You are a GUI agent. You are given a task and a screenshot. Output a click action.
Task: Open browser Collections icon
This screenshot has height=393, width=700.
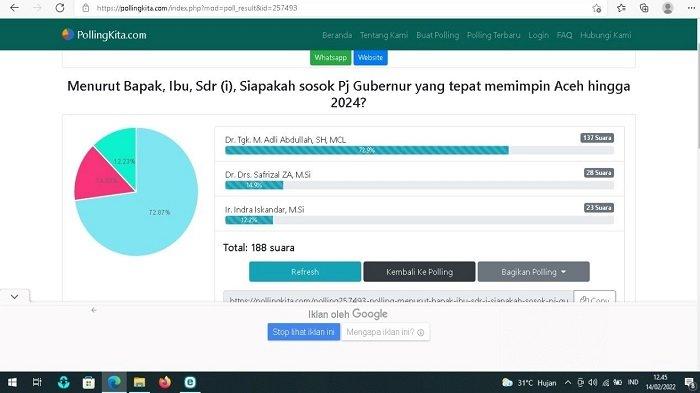[x=644, y=8]
